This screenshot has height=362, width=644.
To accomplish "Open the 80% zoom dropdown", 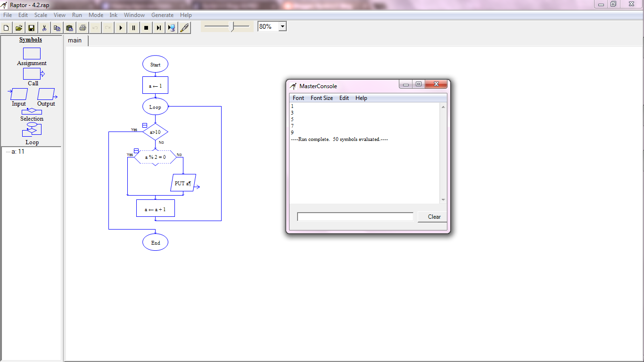I will 282,27.
